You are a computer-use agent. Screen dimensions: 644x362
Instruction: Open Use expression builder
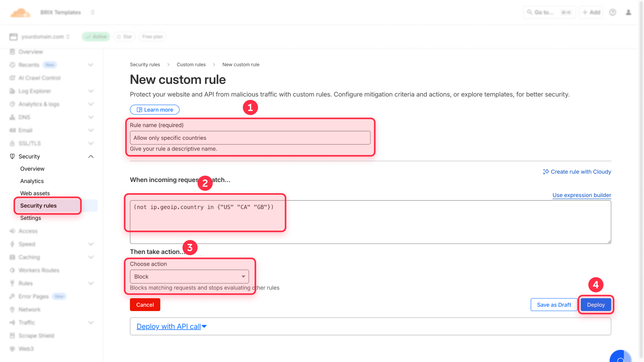pyautogui.click(x=581, y=195)
